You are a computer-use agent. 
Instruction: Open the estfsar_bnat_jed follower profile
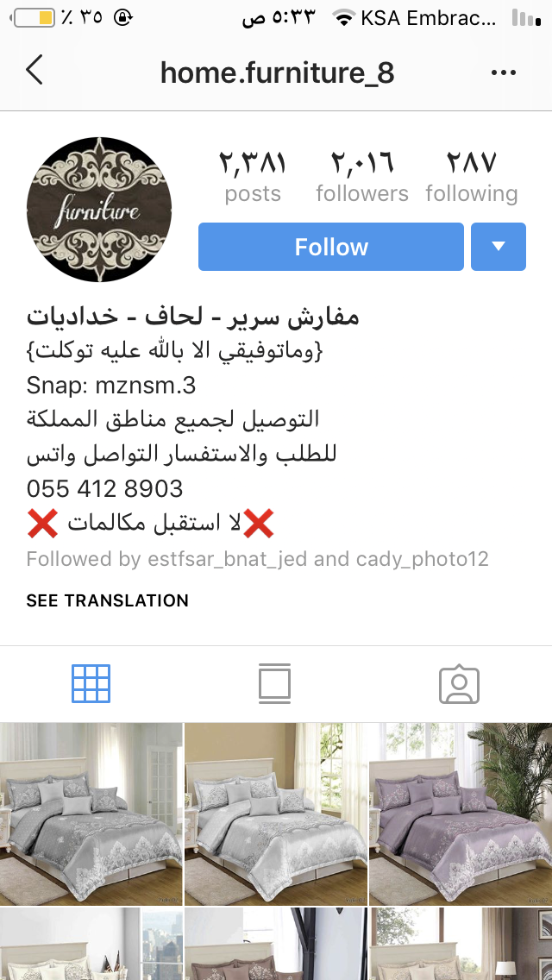(x=228, y=559)
